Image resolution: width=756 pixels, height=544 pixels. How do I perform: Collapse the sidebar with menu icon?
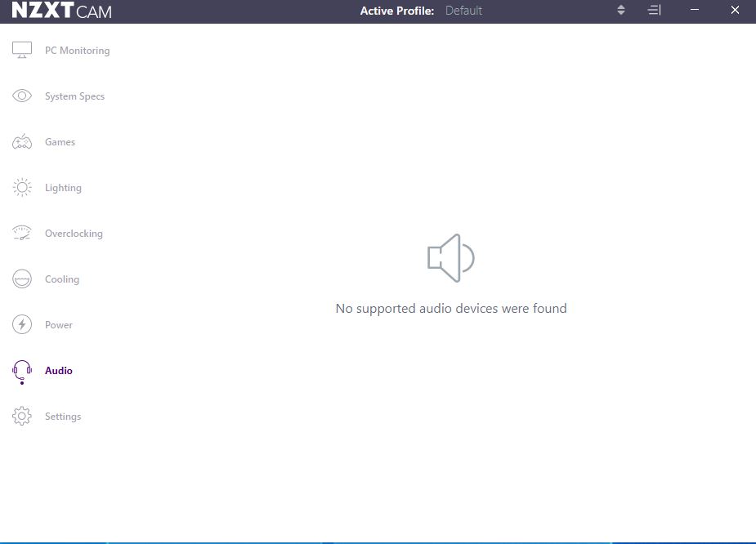pyautogui.click(x=654, y=10)
